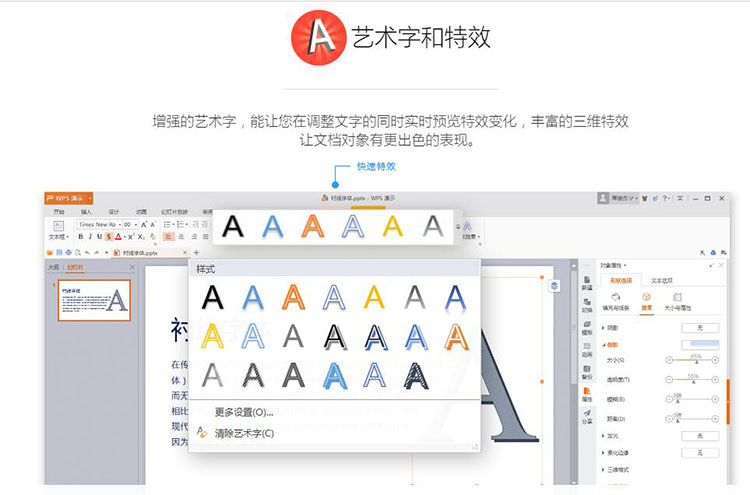Toggle text shadow S button
Screen dimensions: 750x495
(x=109, y=237)
